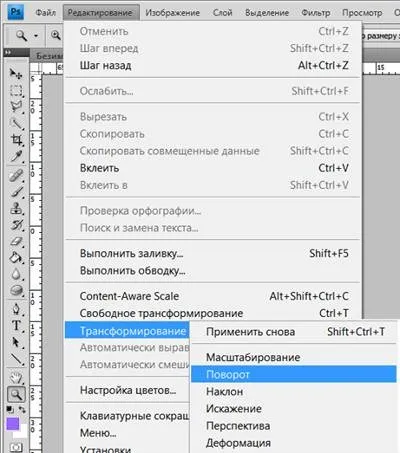Image resolution: width=400 pixels, height=453 pixels.
Task: Open the Фильтр menu
Action: 316,13
